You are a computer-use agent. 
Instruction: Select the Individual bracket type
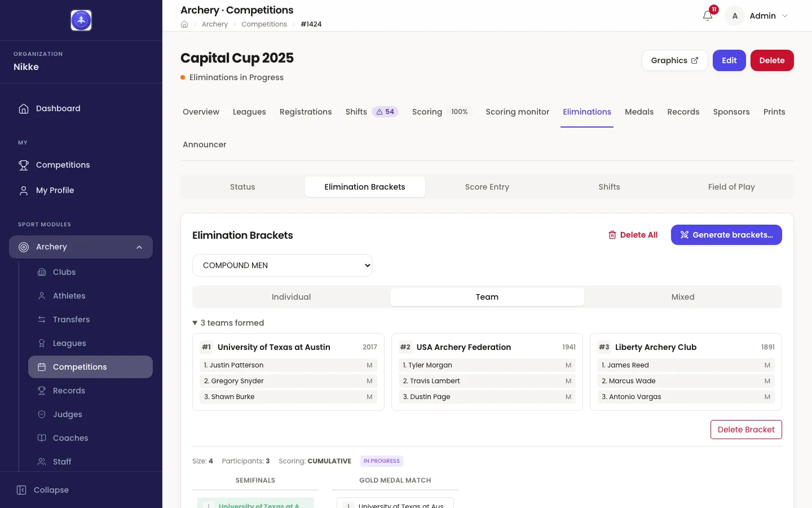click(x=292, y=297)
